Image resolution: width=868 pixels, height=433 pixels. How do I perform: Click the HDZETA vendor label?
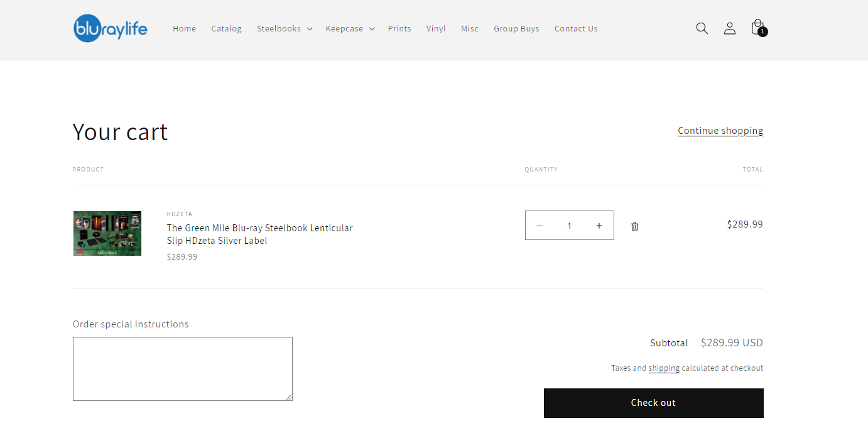pos(180,214)
